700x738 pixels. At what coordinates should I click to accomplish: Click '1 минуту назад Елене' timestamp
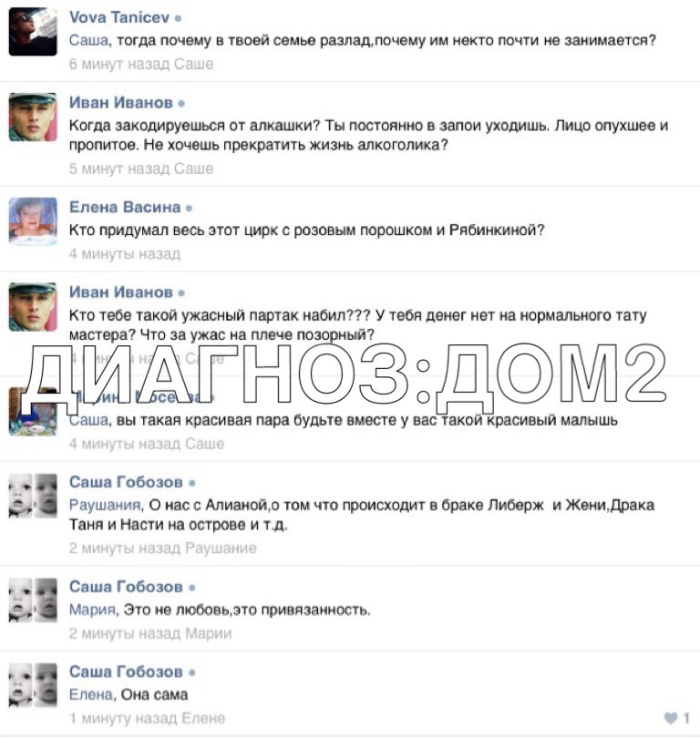148,718
